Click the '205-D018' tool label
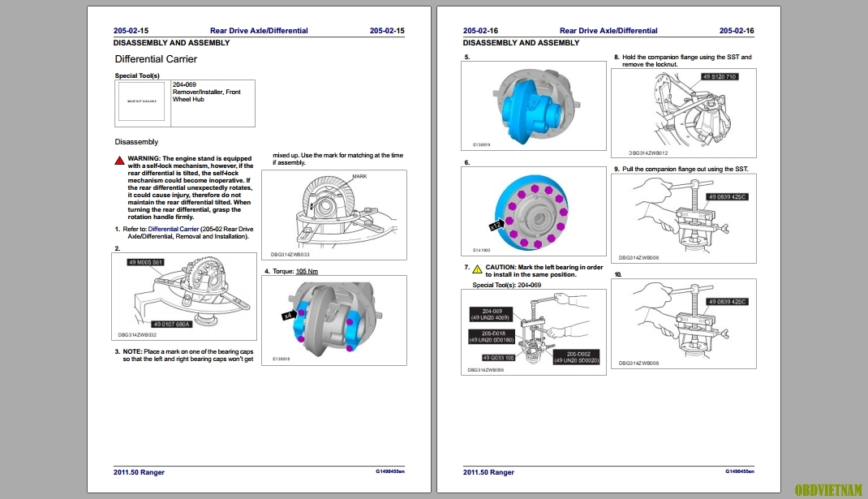The height and width of the screenshot is (499, 868). pyautogui.click(x=492, y=337)
